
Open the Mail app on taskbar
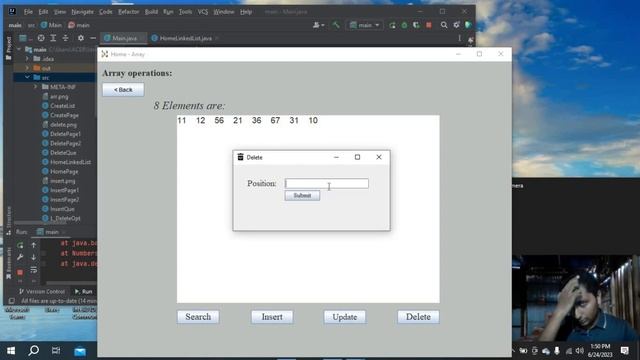(x=80, y=351)
